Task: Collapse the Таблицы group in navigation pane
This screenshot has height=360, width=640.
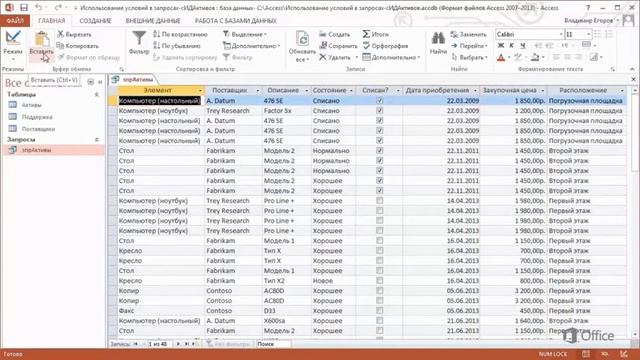Action: click(x=97, y=94)
